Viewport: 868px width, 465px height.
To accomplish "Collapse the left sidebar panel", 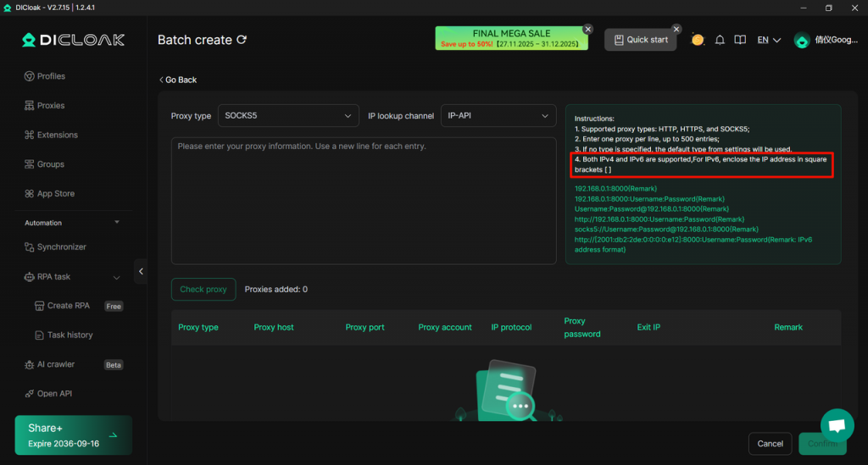I will click(141, 271).
